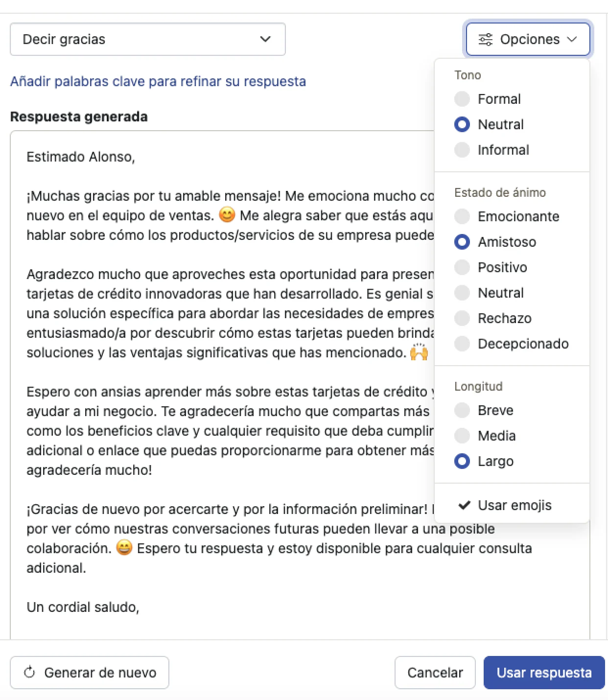Viewport: 608px width, 700px height.
Task: Expand the Decir gracias selector
Action: [x=147, y=39]
